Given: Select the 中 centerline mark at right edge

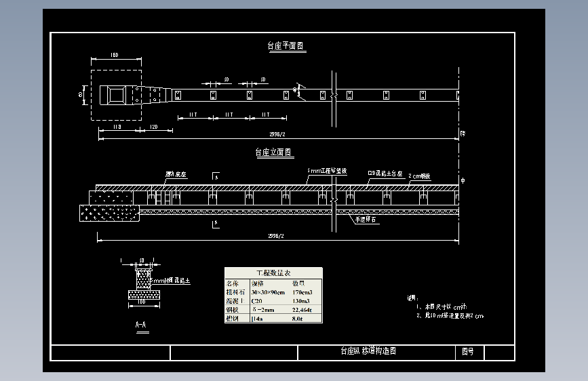Looking at the screenshot, I should tap(463, 181).
